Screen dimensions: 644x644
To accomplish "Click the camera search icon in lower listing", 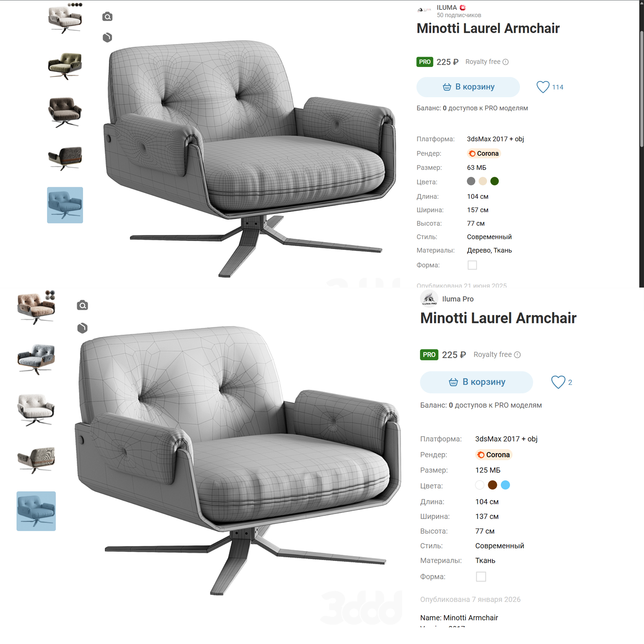I will pyautogui.click(x=82, y=305).
